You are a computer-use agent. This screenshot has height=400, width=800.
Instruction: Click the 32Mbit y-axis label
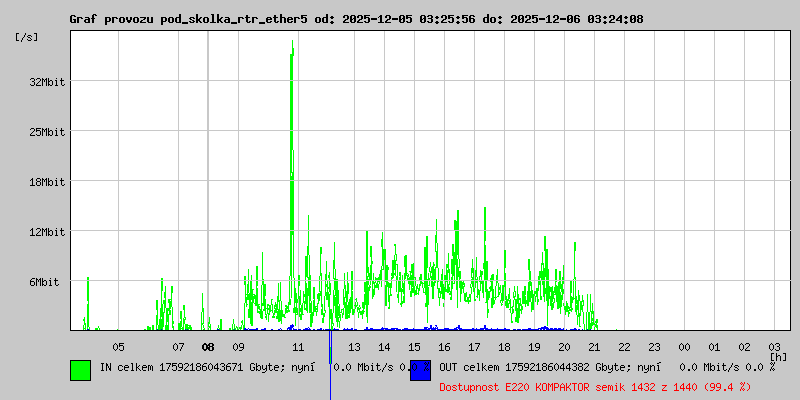pos(46,82)
